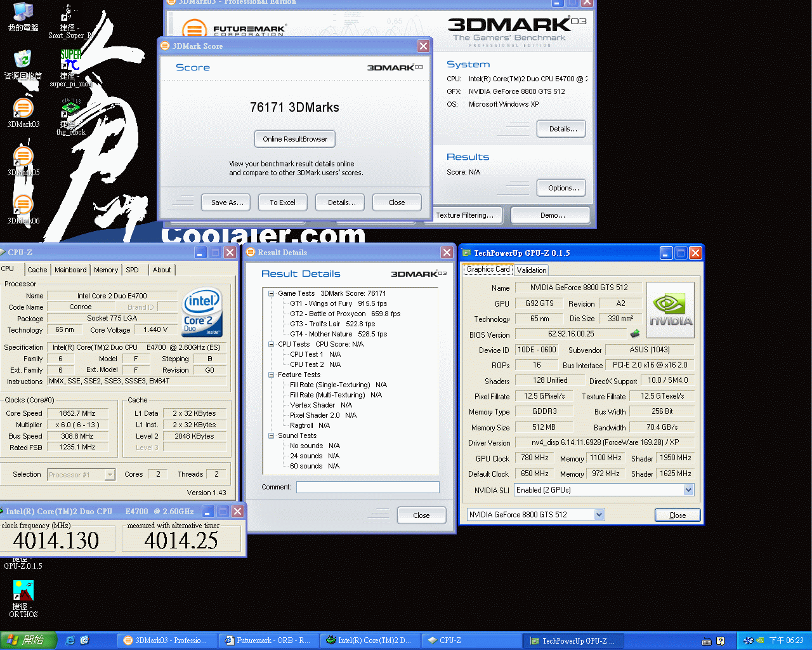Click Details... in the 3DMark Score dialog
Image resolution: width=812 pixels, height=650 pixels.
[x=341, y=202]
